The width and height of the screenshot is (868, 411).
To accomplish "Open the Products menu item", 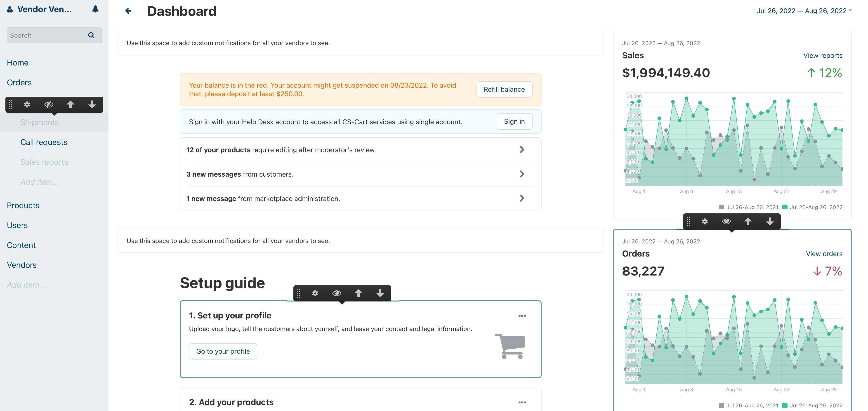I will pyautogui.click(x=23, y=205).
